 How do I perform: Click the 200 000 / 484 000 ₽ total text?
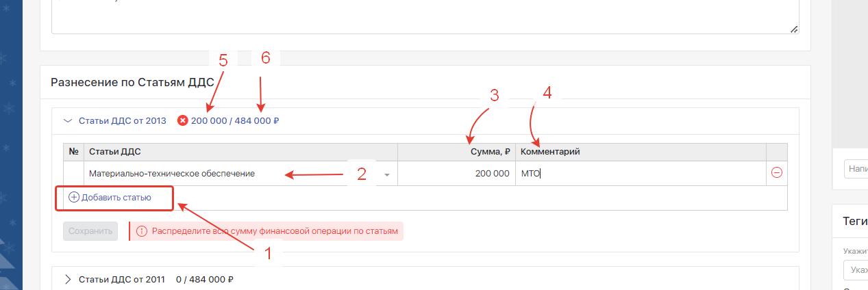pos(235,121)
